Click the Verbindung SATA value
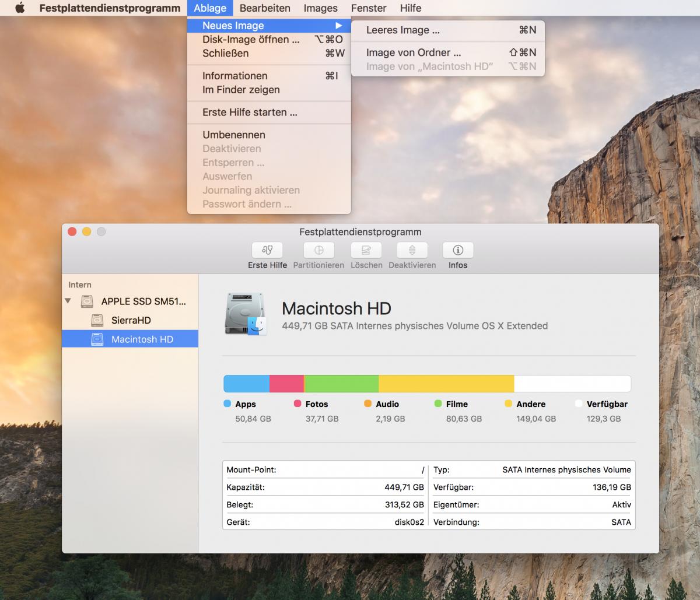Screen dimensions: 700x600 pos(621,522)
